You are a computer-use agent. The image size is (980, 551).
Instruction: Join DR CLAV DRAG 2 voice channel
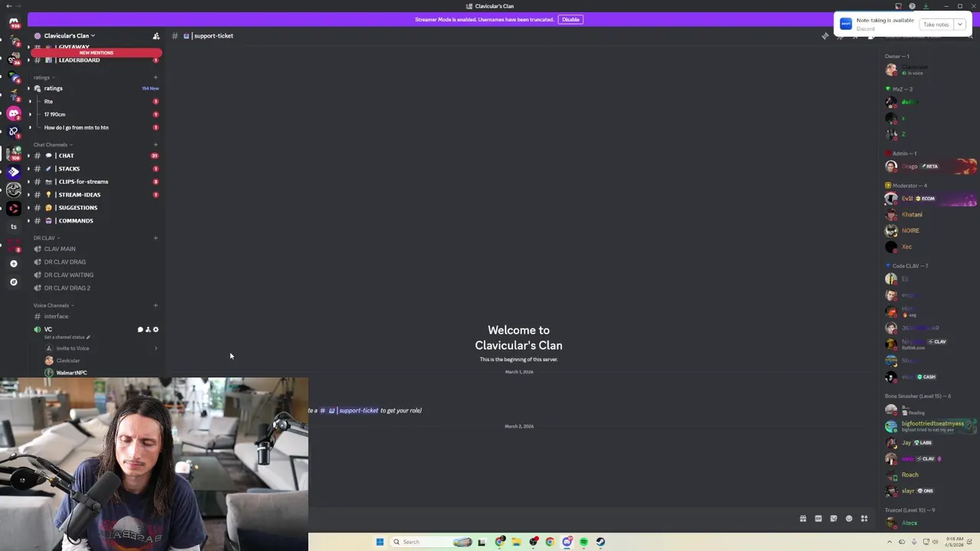(x=96, y=288)
